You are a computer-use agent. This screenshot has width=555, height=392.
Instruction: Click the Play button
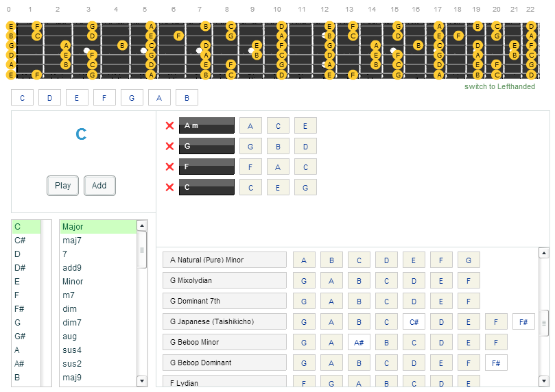coord(62,186)
